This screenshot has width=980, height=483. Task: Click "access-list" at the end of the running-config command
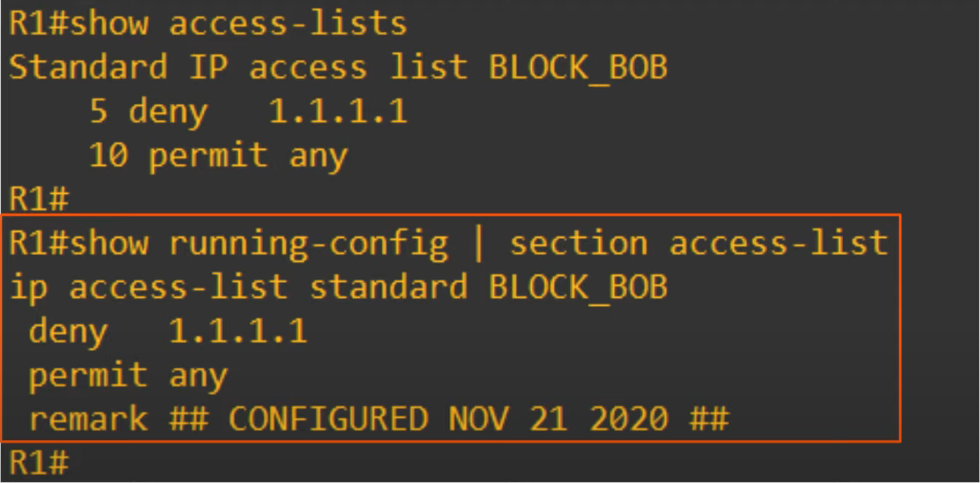click(x=778, y=244)
